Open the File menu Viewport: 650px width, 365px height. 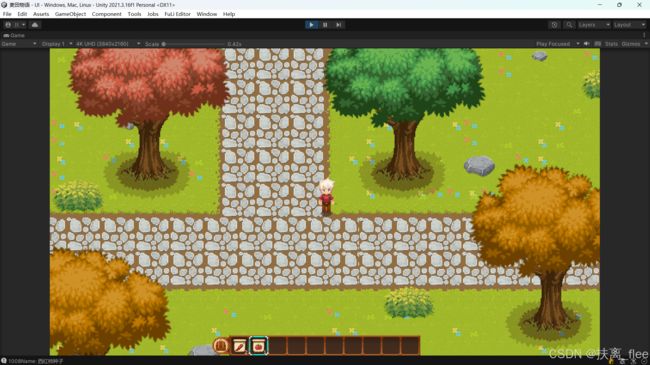point(7,14)
